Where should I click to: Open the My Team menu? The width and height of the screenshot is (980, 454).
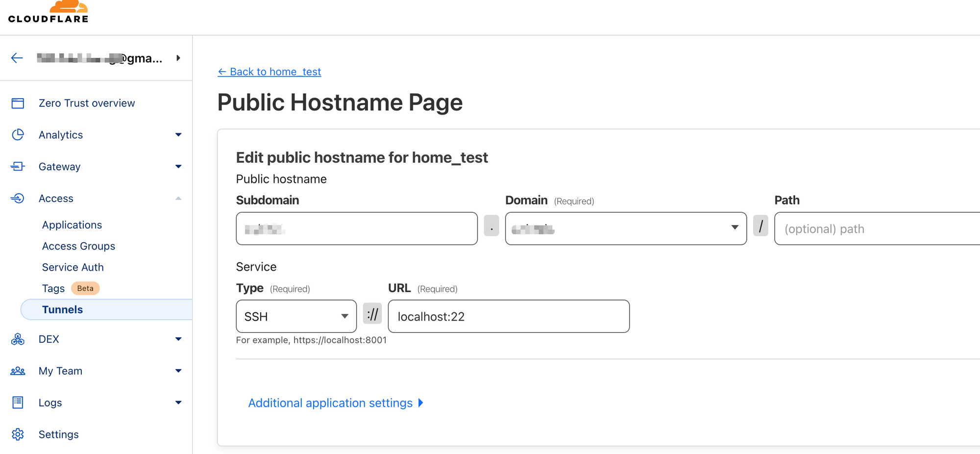[60, 371]
